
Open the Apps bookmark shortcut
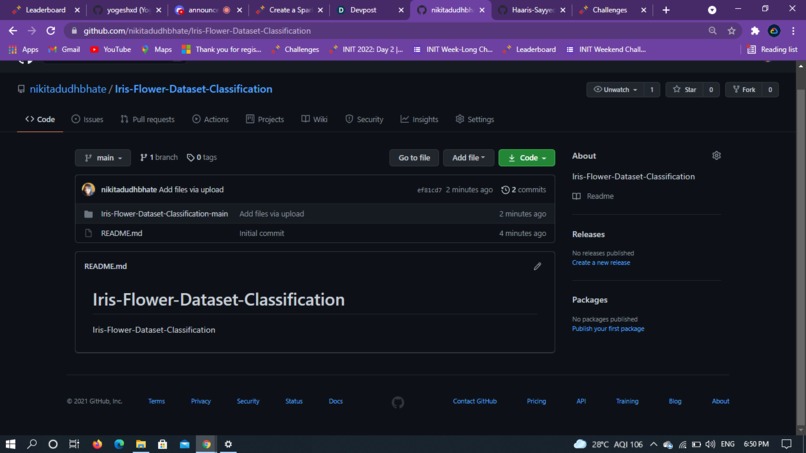coord(24,49)
